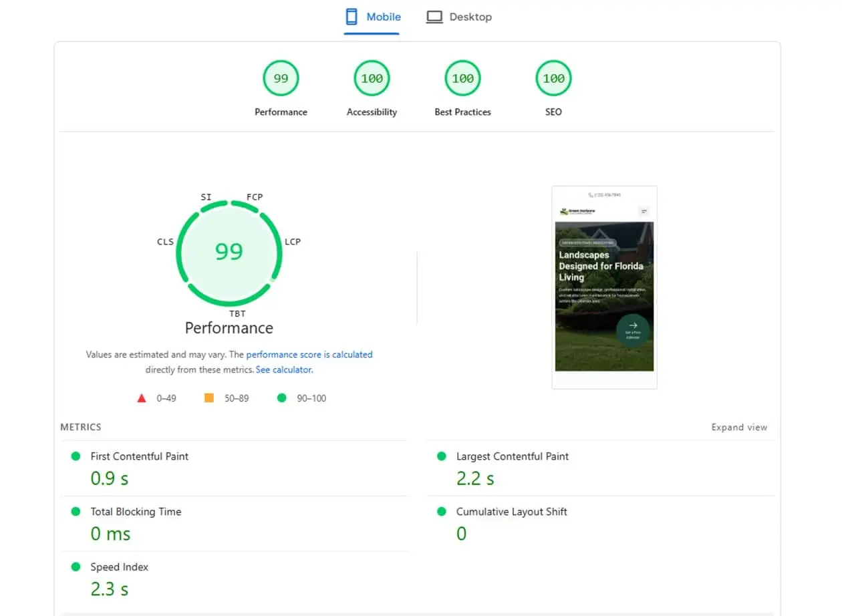Click the Desktop monitor icon
The height and width of the screenshot is (616, 842).
(435, 16)
